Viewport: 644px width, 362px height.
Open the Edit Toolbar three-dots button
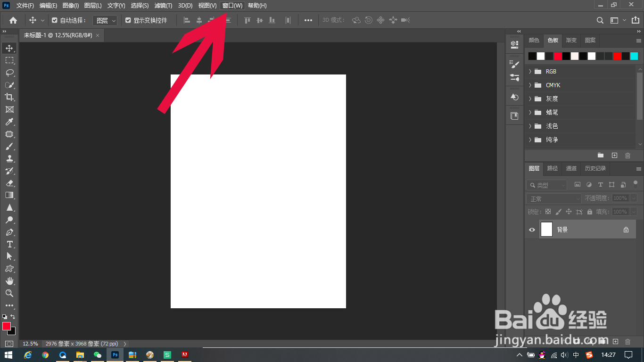[9, 305]
